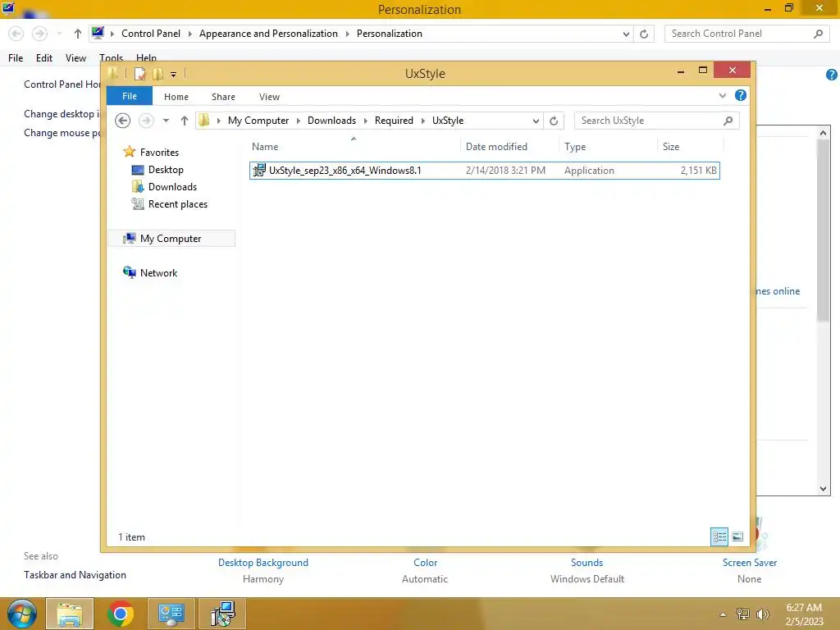Open the View menu in Personalization window
The height and width of the screenshot is (630, 840).
point(75,58)
